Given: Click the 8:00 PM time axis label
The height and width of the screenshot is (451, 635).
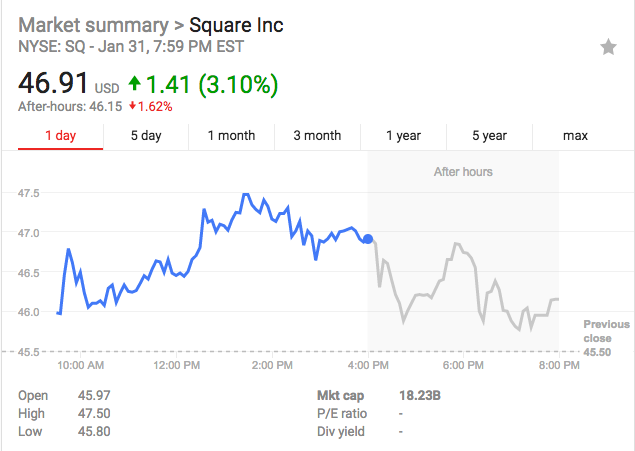Looking at the screenshot, I should (x=559, y=366).
